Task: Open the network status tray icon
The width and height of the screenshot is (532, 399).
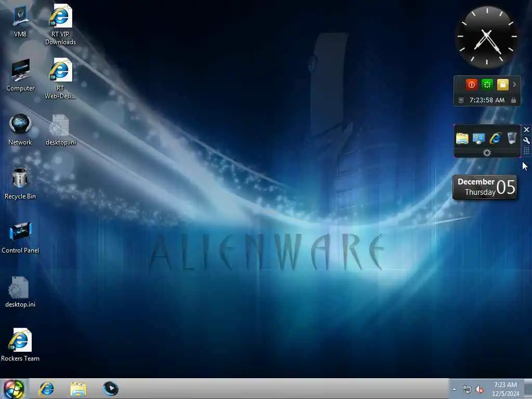Action: coord(467,390)
